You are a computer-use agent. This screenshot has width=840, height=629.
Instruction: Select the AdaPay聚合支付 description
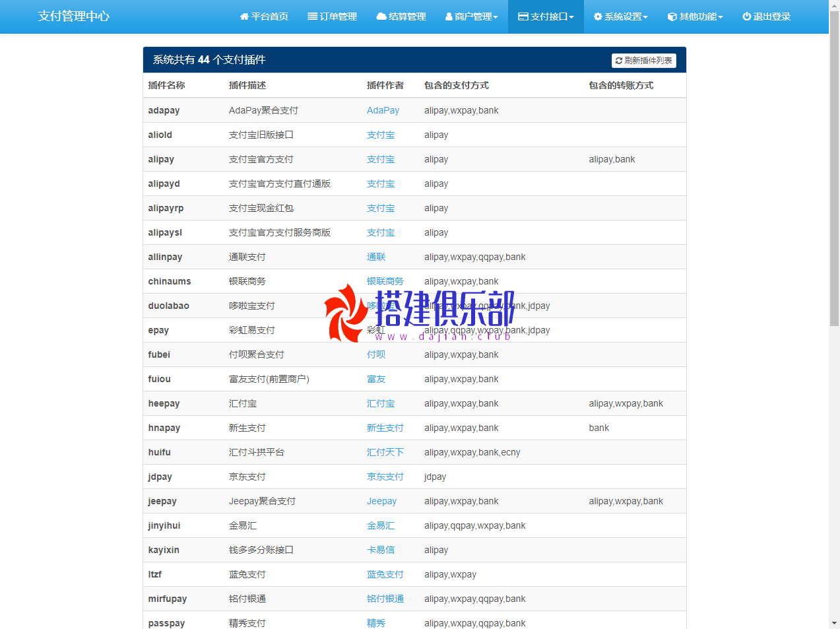tap(263, 110)
